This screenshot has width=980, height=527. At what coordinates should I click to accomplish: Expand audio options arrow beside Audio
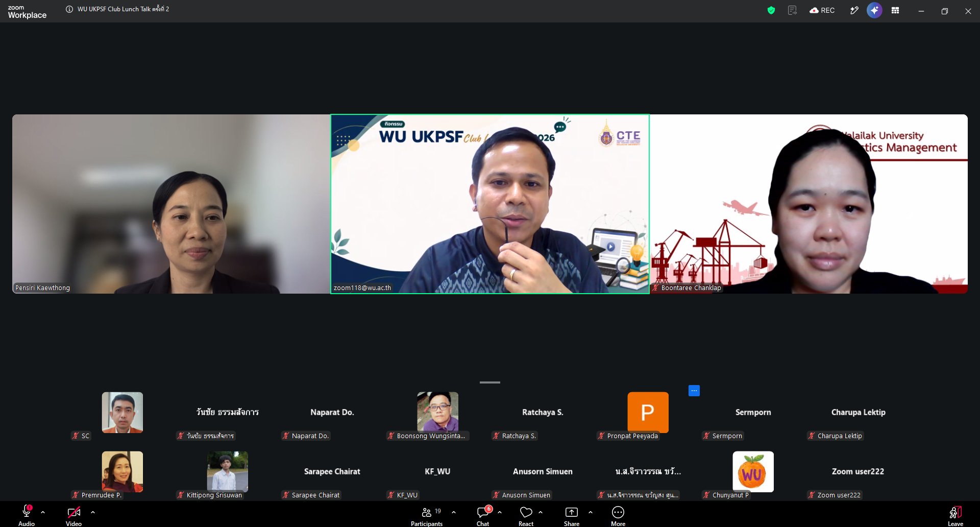[x=43, y=512]
